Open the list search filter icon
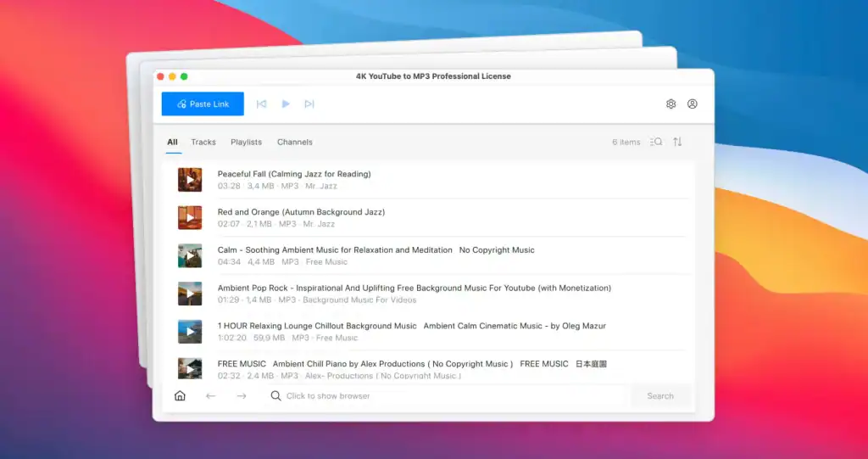The width and height of the screenshot is (868, 459). 656,142
